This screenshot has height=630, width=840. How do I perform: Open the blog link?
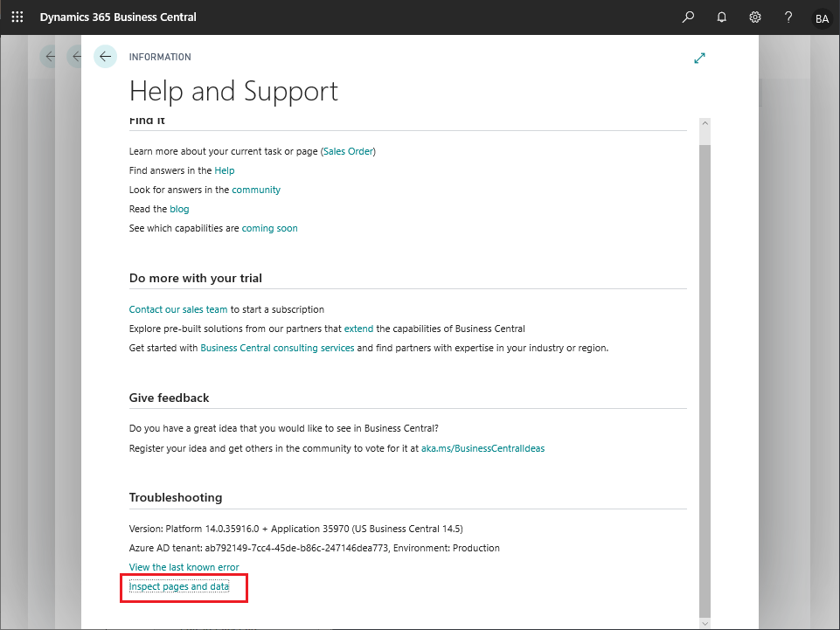(x=179, y=209)
